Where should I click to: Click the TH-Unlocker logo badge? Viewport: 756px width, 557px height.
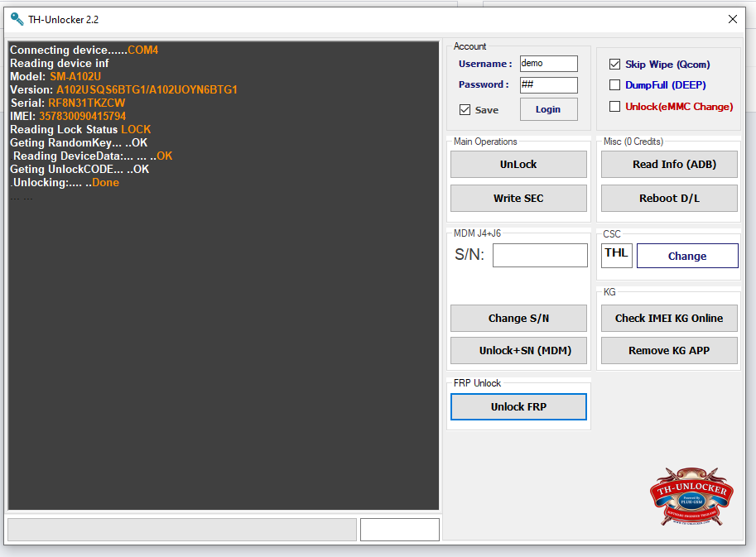click(x=692, y=497)
